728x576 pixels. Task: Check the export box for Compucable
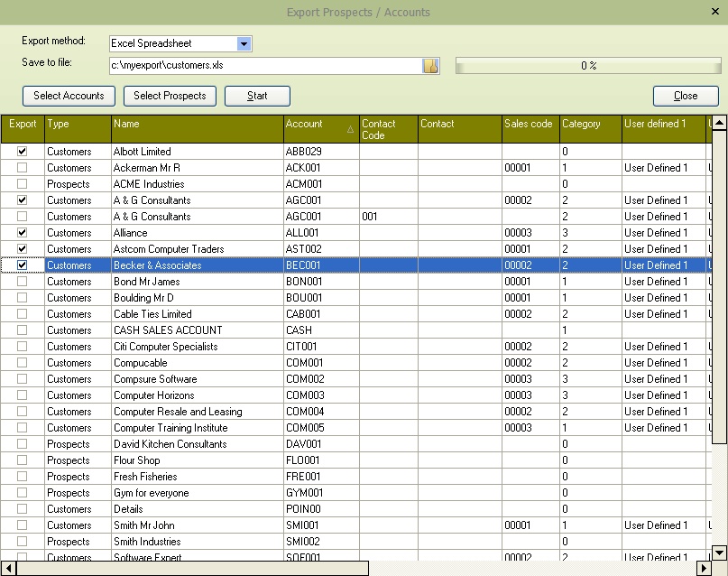click(23, 363)
